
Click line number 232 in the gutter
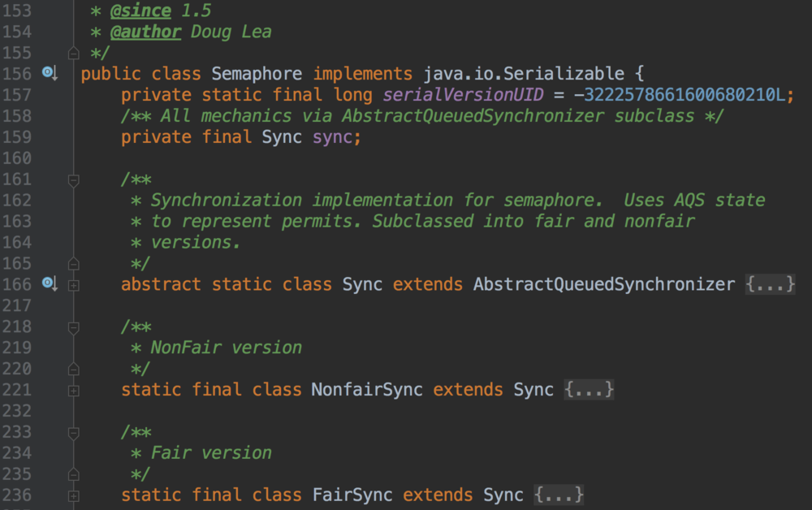pos(17,411)
